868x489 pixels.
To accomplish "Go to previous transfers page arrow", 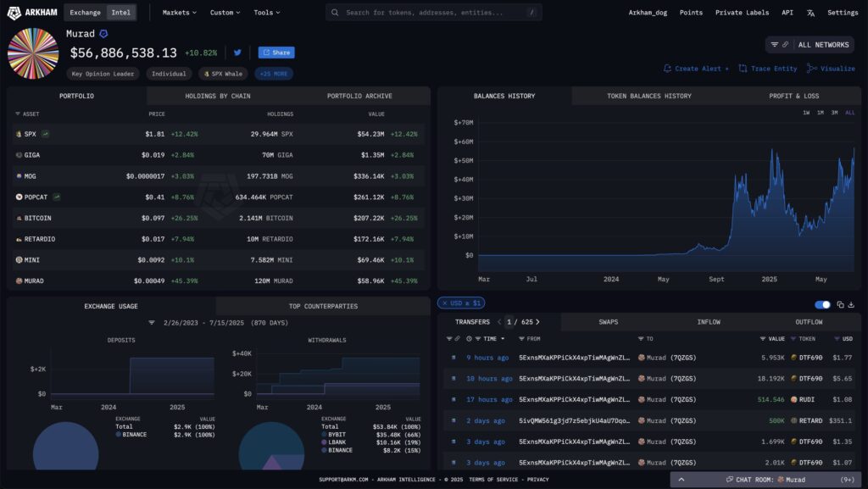I will pos(498,322).
